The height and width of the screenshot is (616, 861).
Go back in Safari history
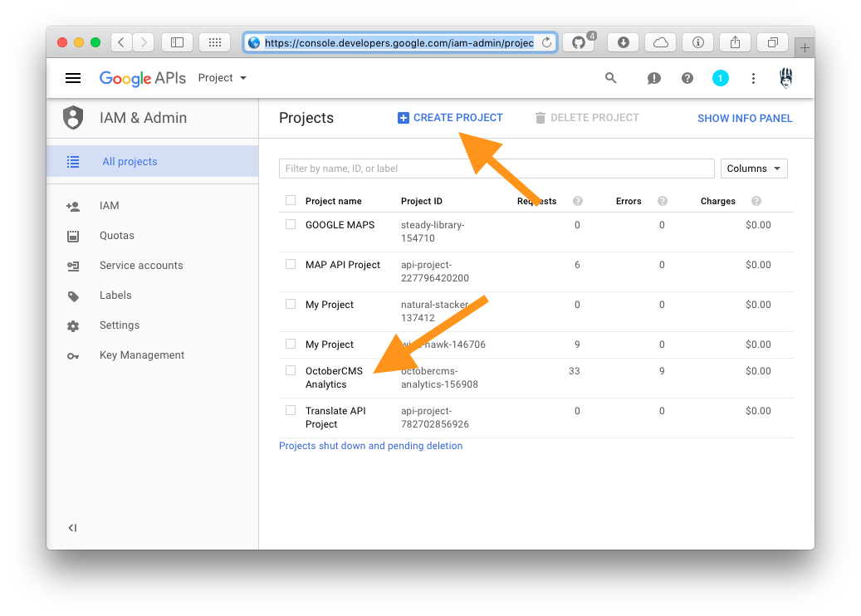121,42
